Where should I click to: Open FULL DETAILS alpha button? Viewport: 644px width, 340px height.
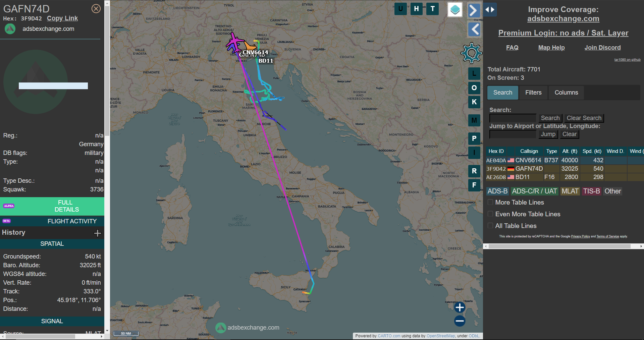click(52, 206)
